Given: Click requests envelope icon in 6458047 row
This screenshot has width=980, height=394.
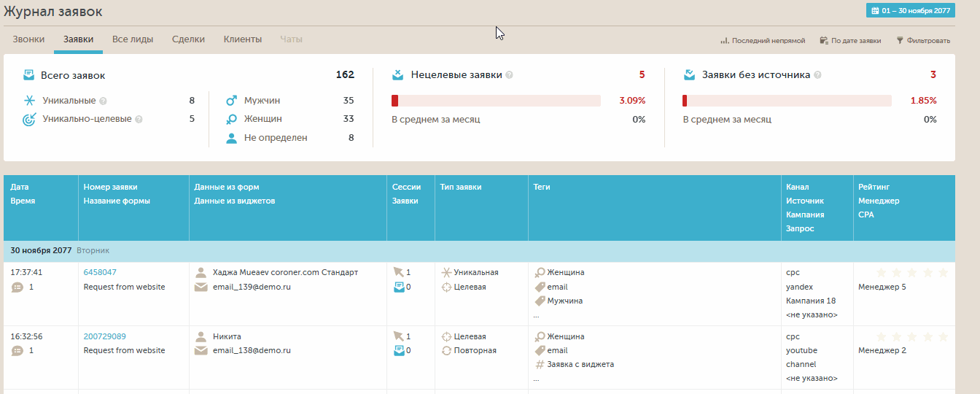Looking at the screenshot, I should click(x=399, y=287).
